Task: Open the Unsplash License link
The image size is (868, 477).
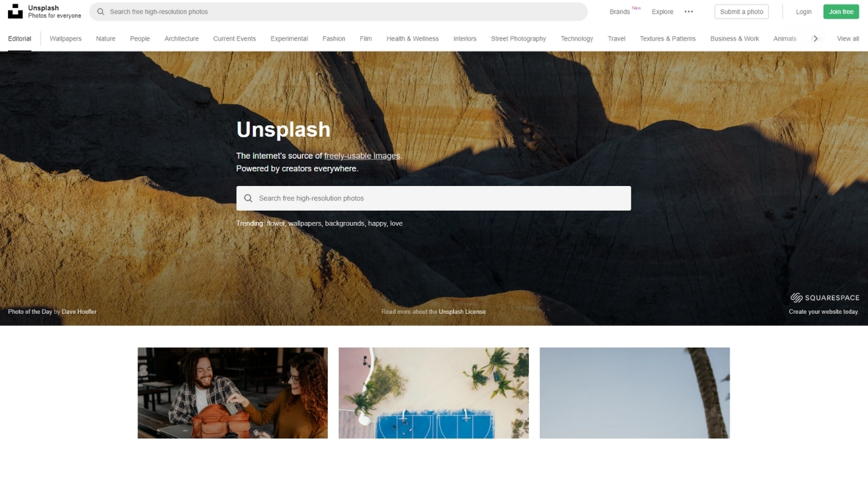Action: click(462, 312)
